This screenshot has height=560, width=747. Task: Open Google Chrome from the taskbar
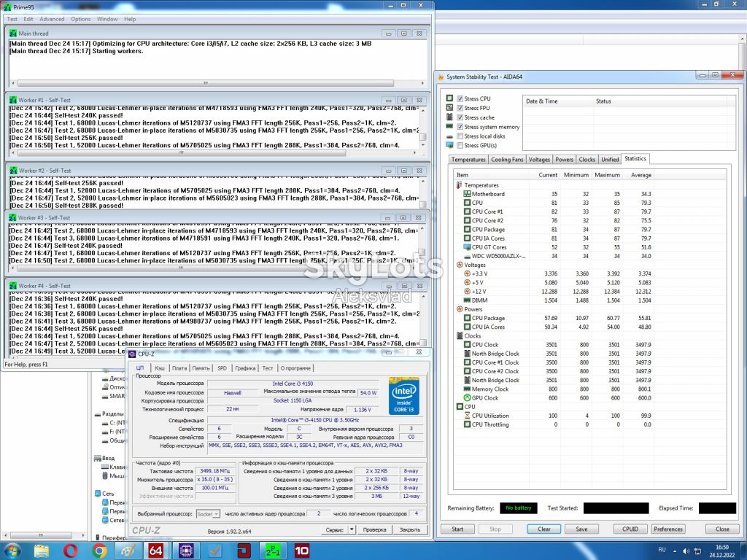[x=99, y=551]
